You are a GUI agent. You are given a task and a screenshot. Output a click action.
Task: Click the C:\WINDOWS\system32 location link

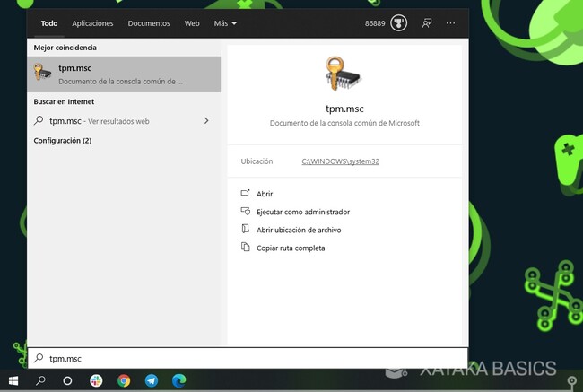(x=337, y=161)
